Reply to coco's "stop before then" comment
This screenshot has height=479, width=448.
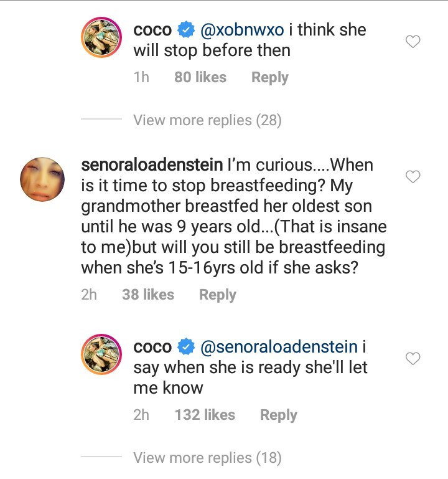pyautogui.click(x=269, y=78)
